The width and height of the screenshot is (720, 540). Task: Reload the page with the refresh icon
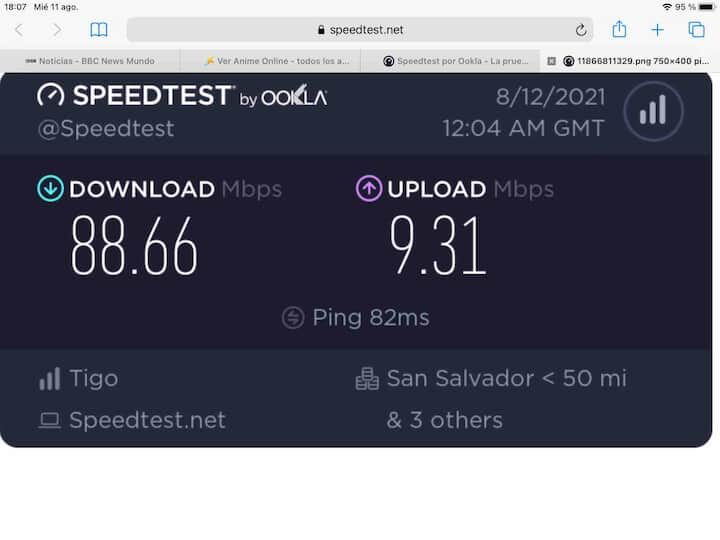[581, 30]
